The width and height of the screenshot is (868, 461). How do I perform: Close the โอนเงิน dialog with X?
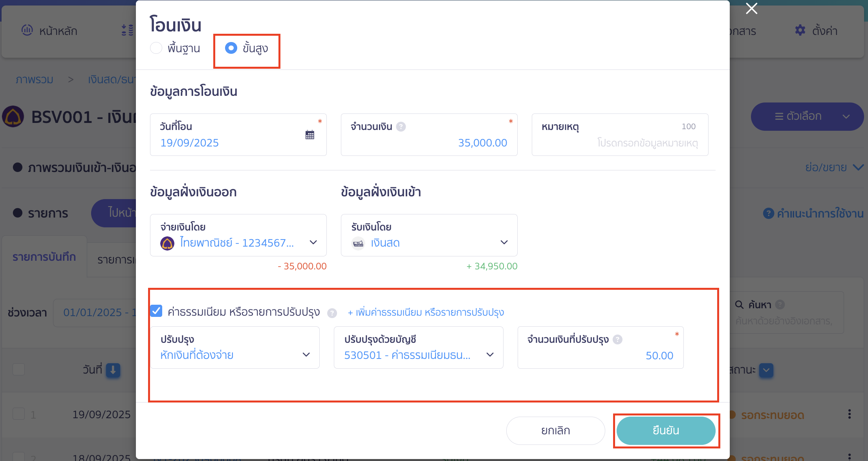click(751, 9)
